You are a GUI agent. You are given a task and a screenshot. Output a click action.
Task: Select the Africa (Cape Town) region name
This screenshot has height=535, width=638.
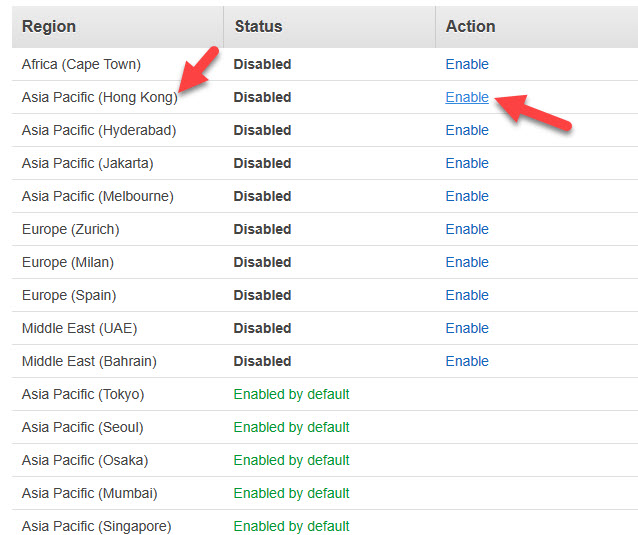[81, 64]
